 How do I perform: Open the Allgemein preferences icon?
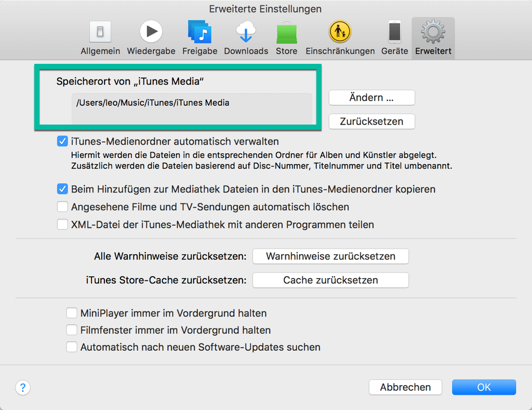[100, 32]
